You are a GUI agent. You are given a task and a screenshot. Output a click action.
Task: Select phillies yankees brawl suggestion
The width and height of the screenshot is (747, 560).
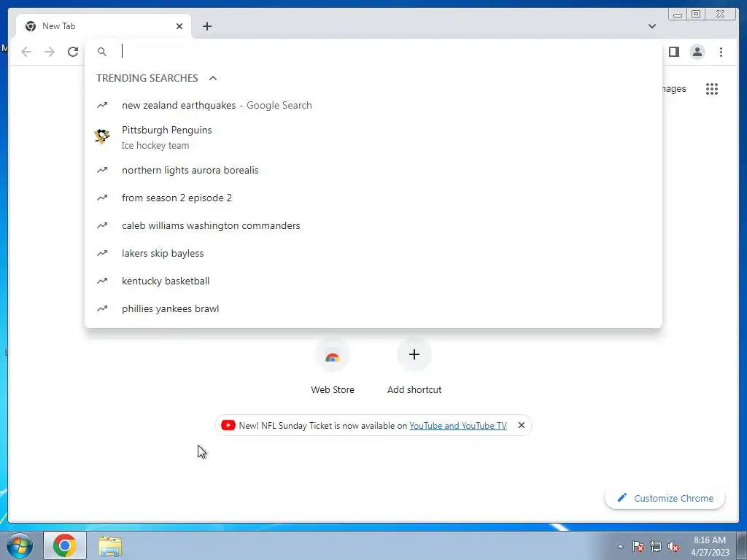point(373,308)
